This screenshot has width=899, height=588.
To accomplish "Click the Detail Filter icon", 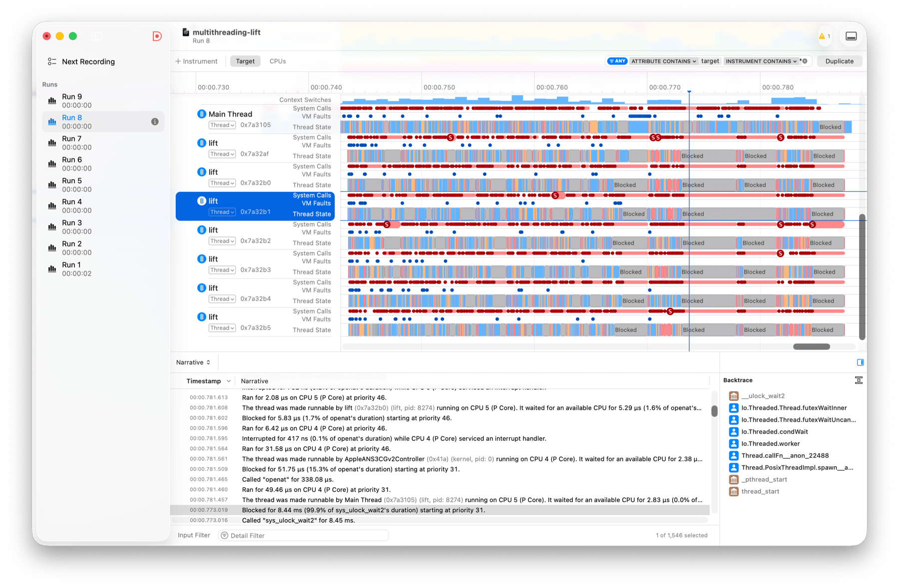I will click(225, 535).
